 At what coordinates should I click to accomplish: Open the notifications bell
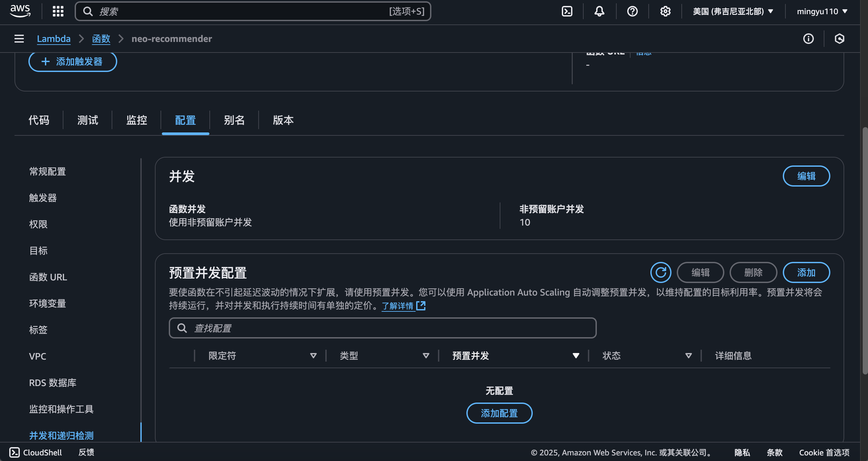[x=599, y=11]
